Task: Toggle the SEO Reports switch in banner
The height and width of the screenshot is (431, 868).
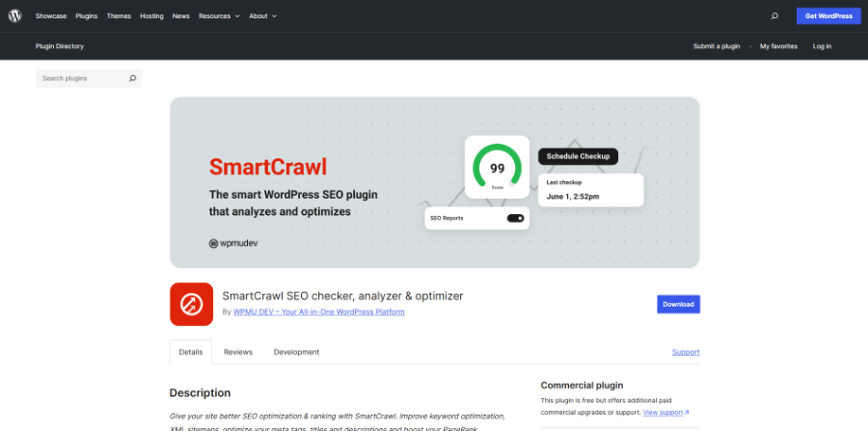Action: pos(515,218)
